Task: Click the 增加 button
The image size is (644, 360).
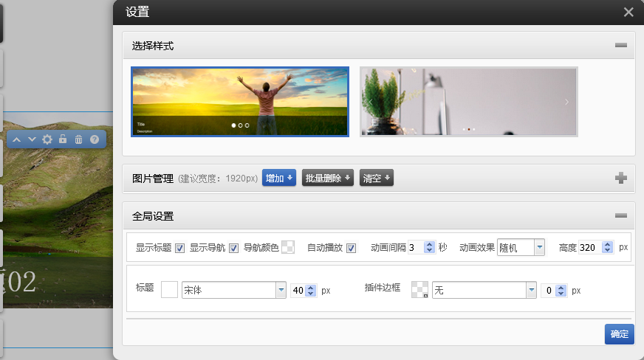Action: (x=280, y=178)
